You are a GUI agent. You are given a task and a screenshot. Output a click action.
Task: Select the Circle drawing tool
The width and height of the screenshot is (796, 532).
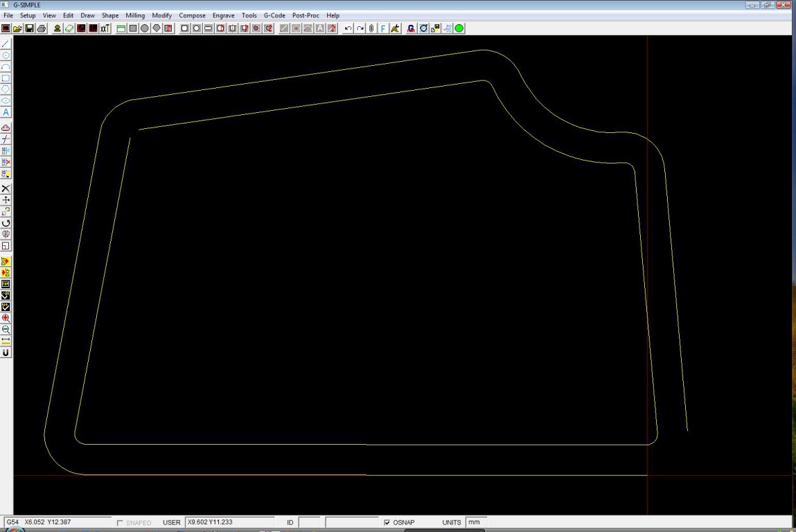point(6,55)
